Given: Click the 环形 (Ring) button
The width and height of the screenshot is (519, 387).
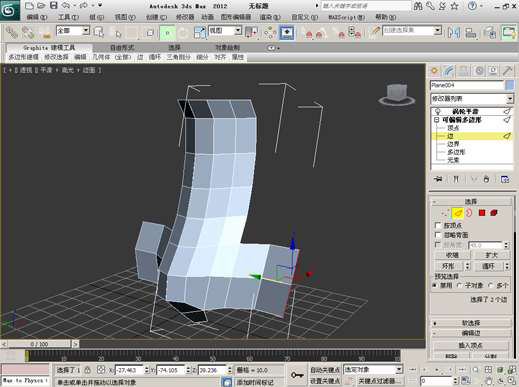Looking at the screenshot, I should click(448, 266).
